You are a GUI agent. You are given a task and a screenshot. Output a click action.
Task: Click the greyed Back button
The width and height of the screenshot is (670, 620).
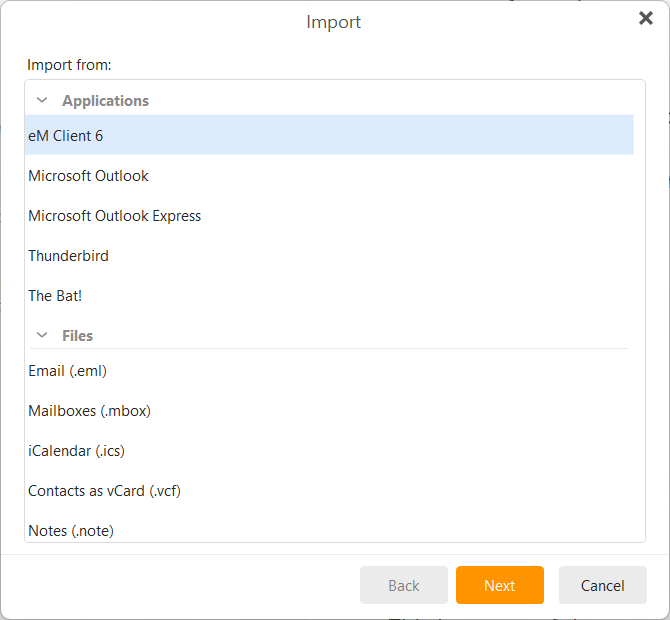click(x=404, y=585)
